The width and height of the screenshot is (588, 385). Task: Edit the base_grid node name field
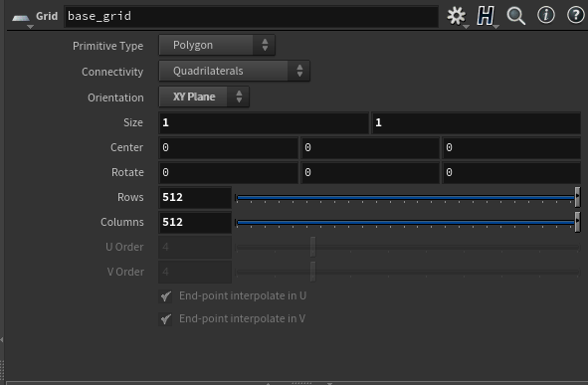click(252, 16)
